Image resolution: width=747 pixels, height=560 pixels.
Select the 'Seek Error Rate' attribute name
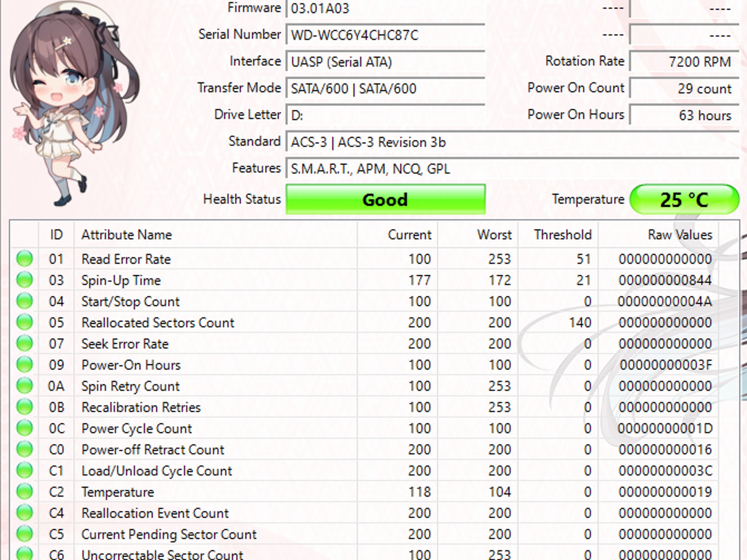[x=125, y=344]
